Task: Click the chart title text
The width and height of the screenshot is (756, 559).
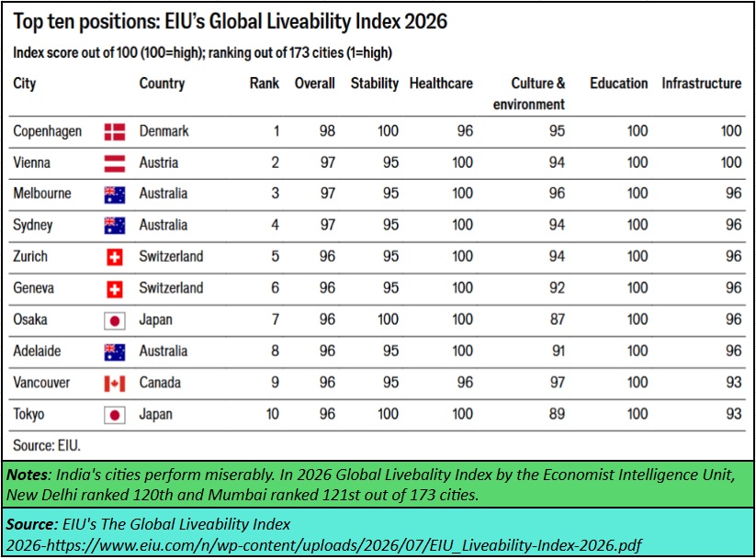Action: tap(230, 21)
